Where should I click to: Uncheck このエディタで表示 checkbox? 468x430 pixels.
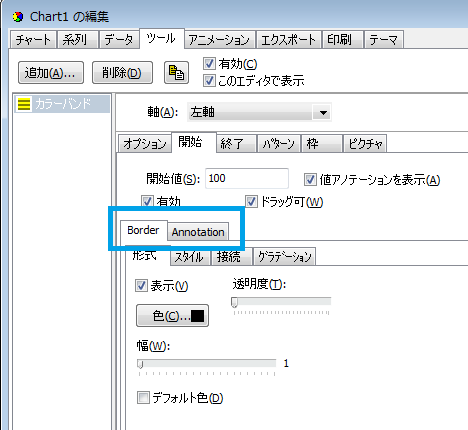click(x=209, y=81)
